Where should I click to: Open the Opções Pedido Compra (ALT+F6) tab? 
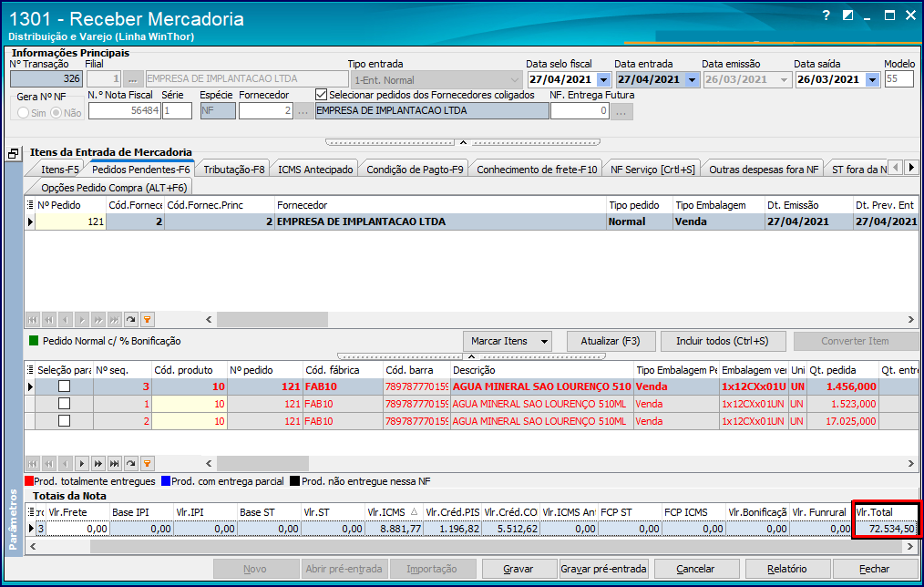(x=114, y=188)
